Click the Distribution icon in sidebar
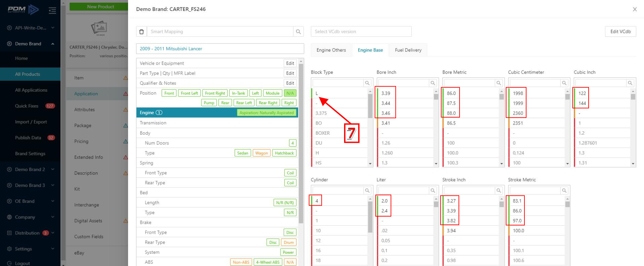Image resolution: width=644 pixels, height=266 pixels. tap(10, 233)
